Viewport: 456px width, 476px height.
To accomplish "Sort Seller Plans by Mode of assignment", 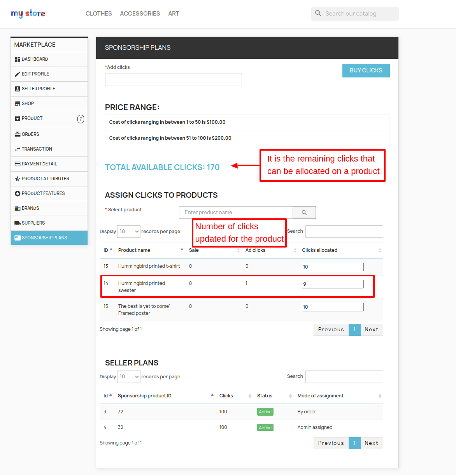I will click(339, 396).
